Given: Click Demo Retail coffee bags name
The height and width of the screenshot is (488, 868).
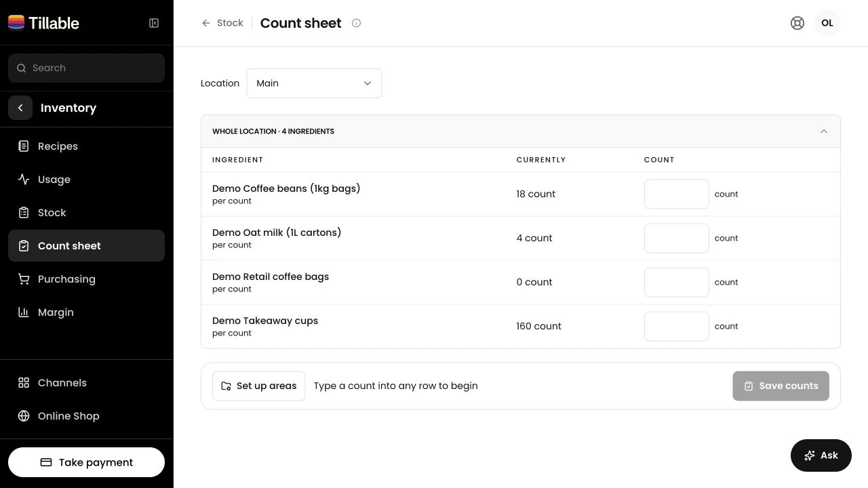Looking at the screenshot, I should tap(271, 277).
